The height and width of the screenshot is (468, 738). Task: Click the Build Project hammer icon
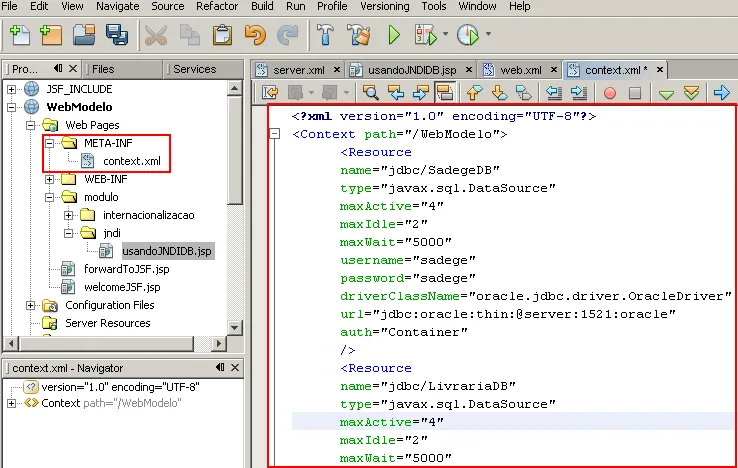(x=324, y=36)
